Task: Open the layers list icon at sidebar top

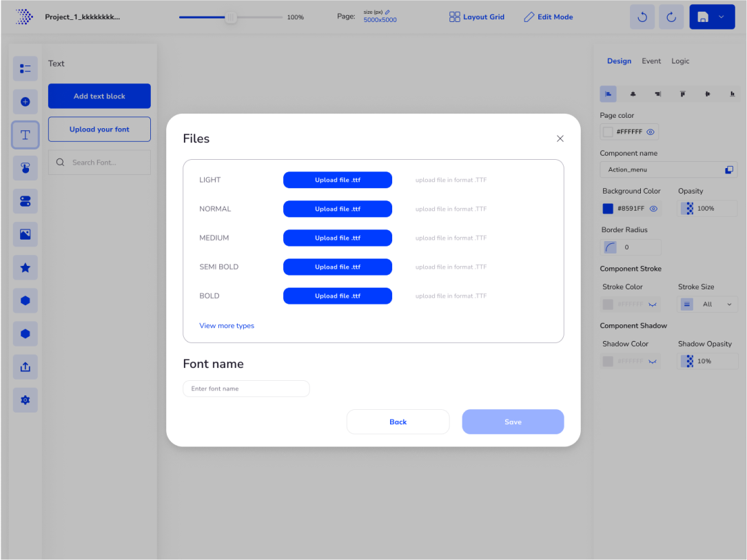Action: click(x=25, y=68)
